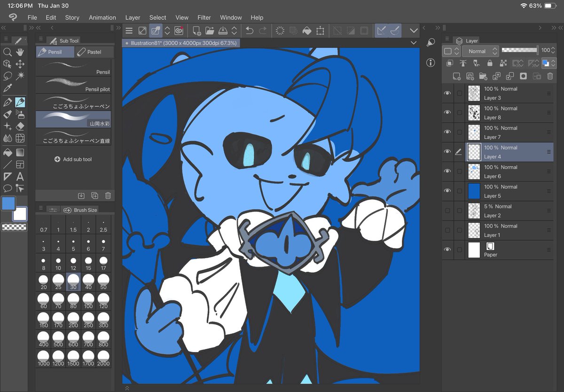The height and width of the screenshot is (392, 564).
Task: Open the Edit menu
Action: coord(51,17)
